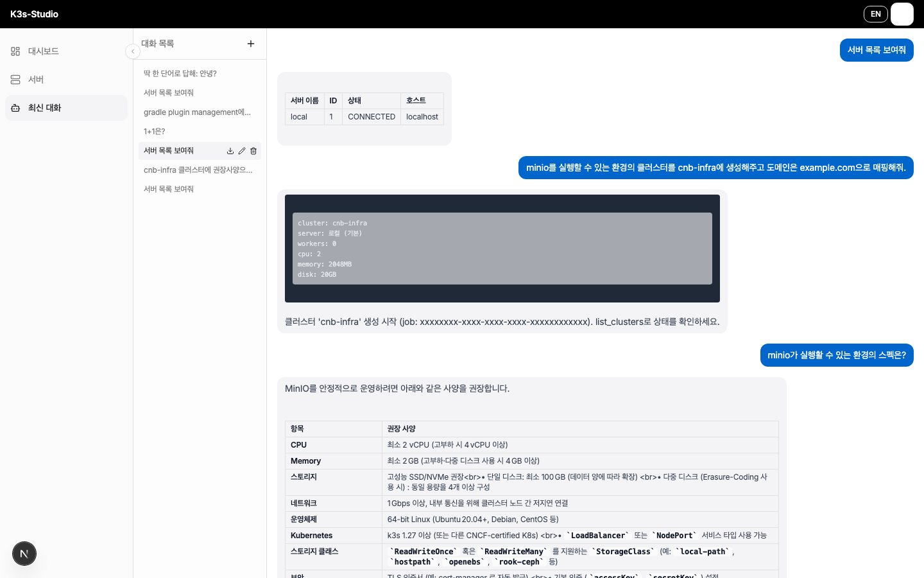Click the cluster 'cnb-infra' 생성 시작 job message
Screen dimensions: 924x578
(502, 322)
